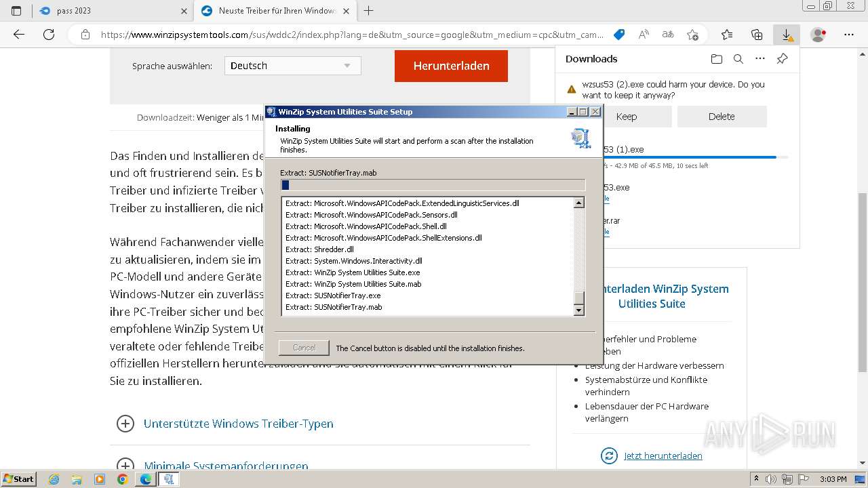The width and height of the screenshot is (868, 488).
Task: Click the Jetzt herunterladen link
Action: [663, 455]
